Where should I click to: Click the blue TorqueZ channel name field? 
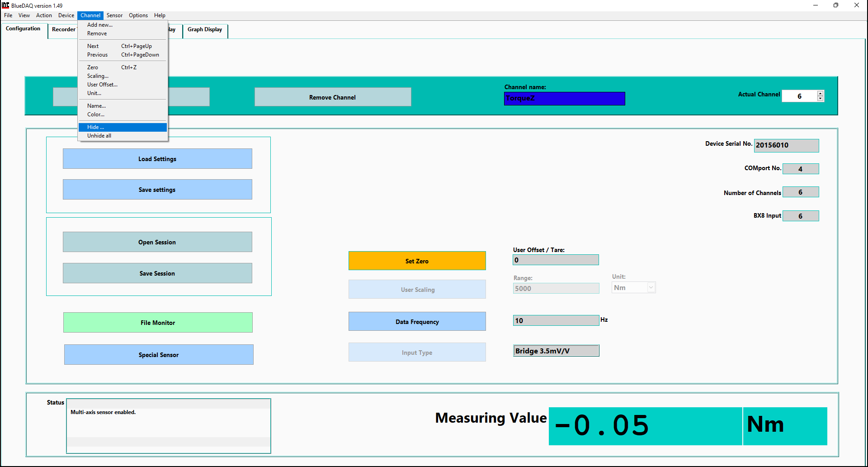564,98
